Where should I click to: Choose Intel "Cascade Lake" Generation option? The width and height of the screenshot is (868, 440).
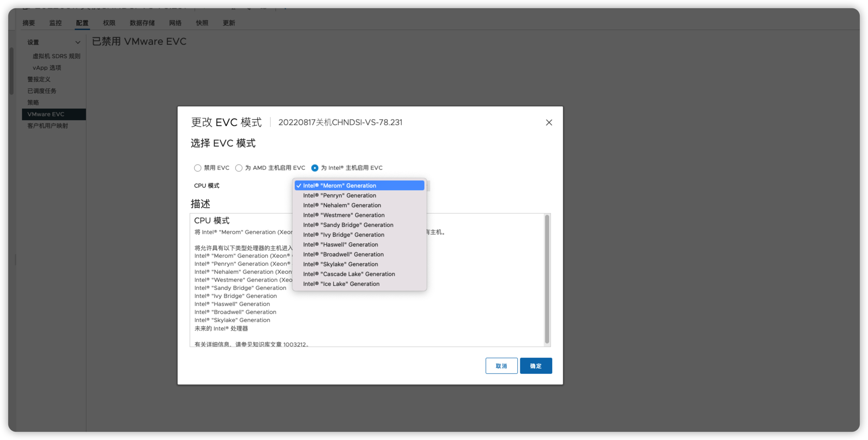tap(359, 274)
